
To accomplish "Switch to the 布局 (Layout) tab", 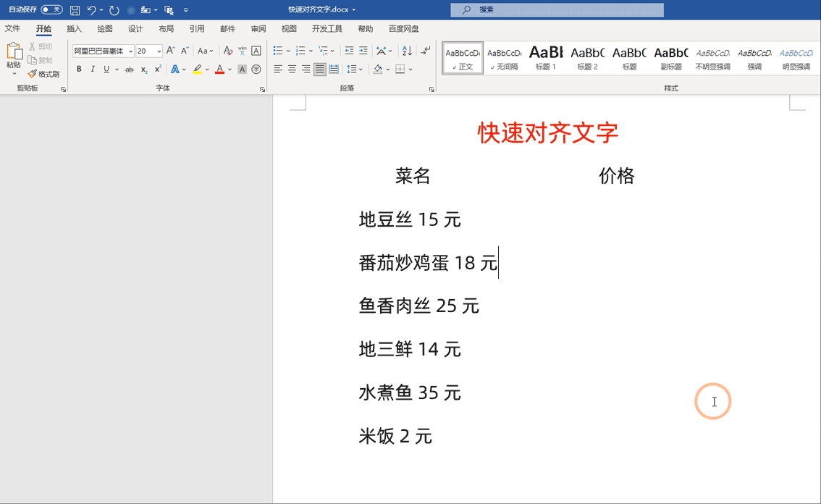I will click(x=166, y=28).
